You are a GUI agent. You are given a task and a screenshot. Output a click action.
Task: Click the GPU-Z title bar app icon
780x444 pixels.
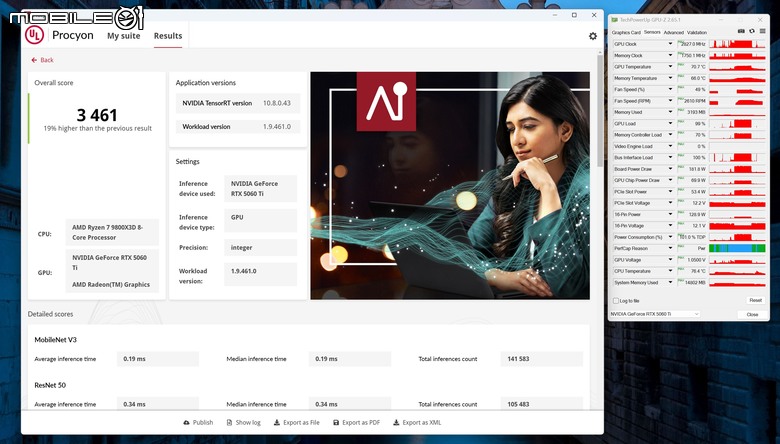(x=615, y=20)
